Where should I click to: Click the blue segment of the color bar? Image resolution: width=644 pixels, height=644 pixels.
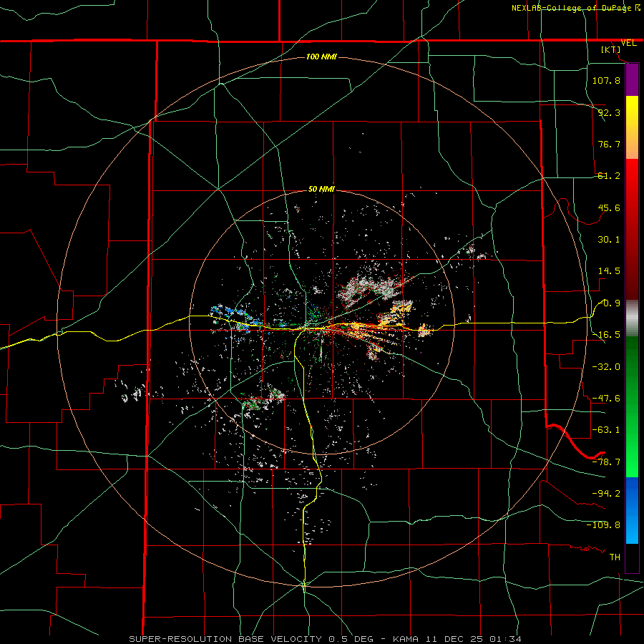tap(632, 510)
